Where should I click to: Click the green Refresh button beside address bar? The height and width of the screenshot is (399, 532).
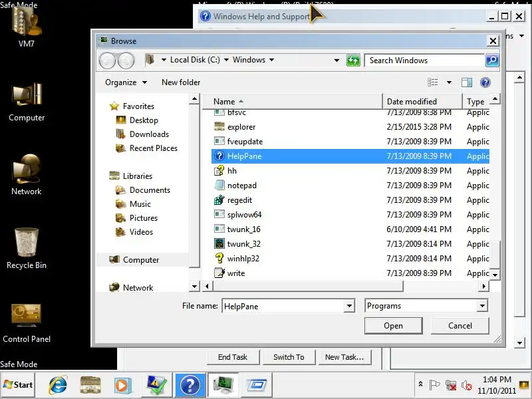353,61
